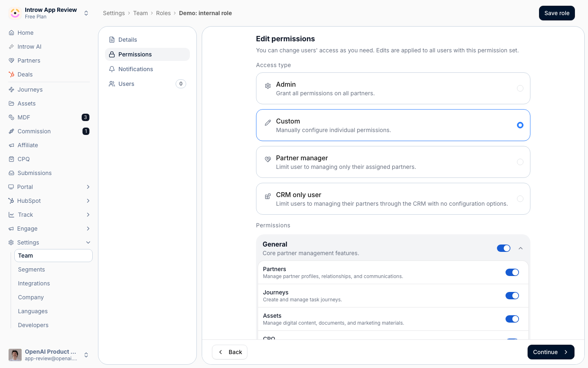Click the Deals HubSpot icon

pos(11,74)
